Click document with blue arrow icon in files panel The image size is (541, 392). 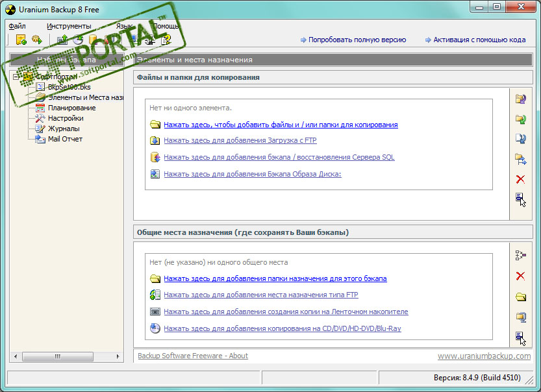coord(521,139)
